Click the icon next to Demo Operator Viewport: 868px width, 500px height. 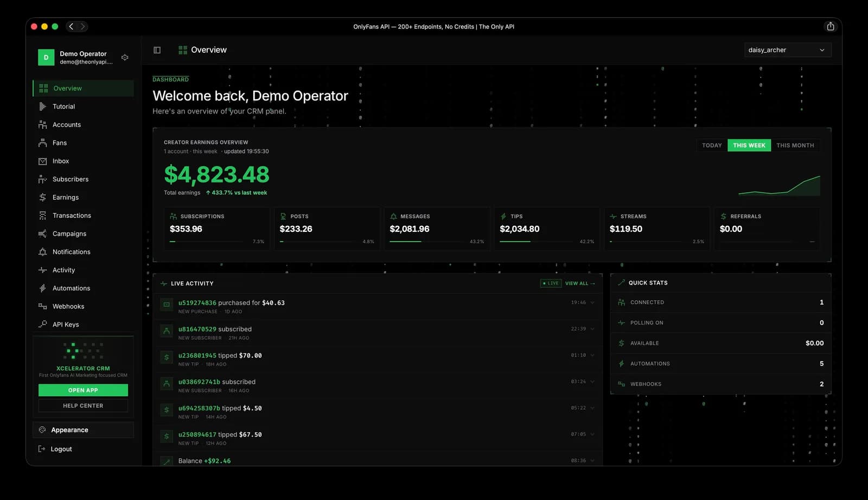pos(125,57)
